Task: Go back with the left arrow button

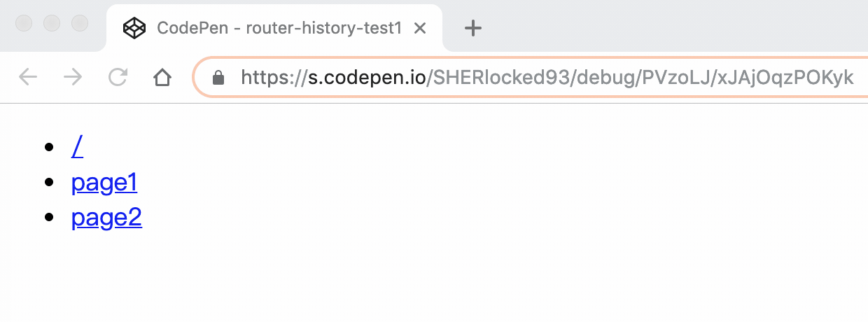Action: click(x=28, y=77)
